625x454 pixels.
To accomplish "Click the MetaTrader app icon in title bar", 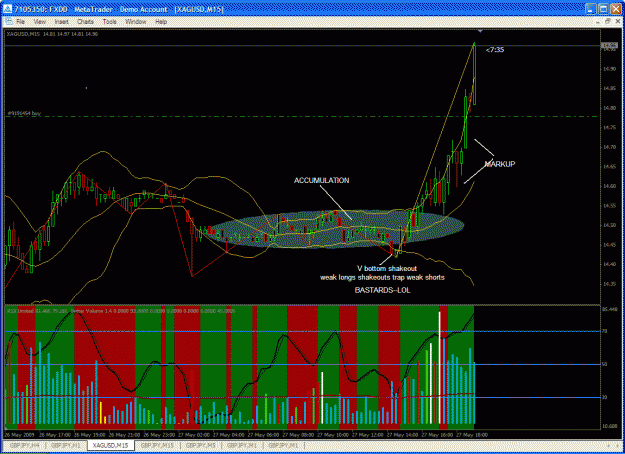I will [8, 9].
